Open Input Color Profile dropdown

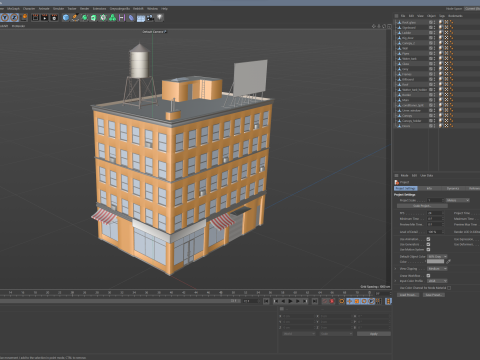pos(437,281)
